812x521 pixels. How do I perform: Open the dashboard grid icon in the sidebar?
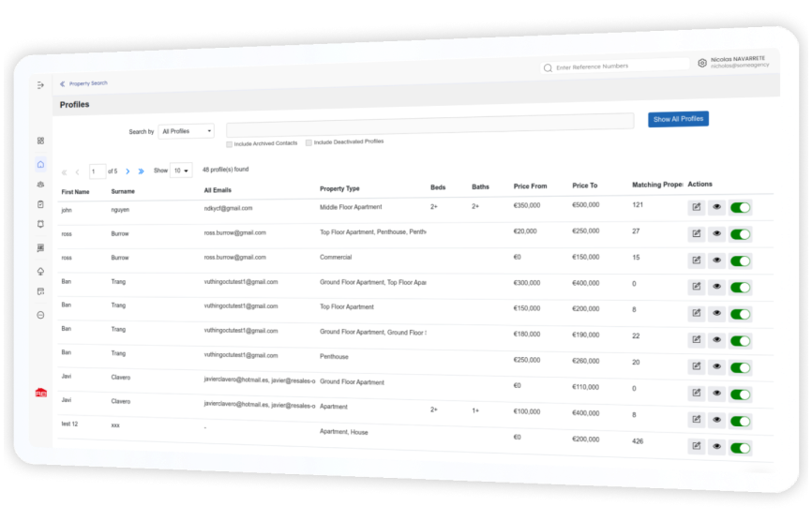pyautogui.click(x=40, y=141)
